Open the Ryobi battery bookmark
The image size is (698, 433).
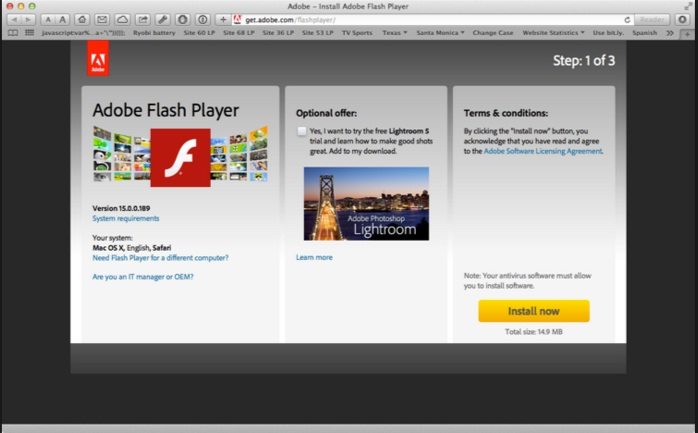click(154, 33)
